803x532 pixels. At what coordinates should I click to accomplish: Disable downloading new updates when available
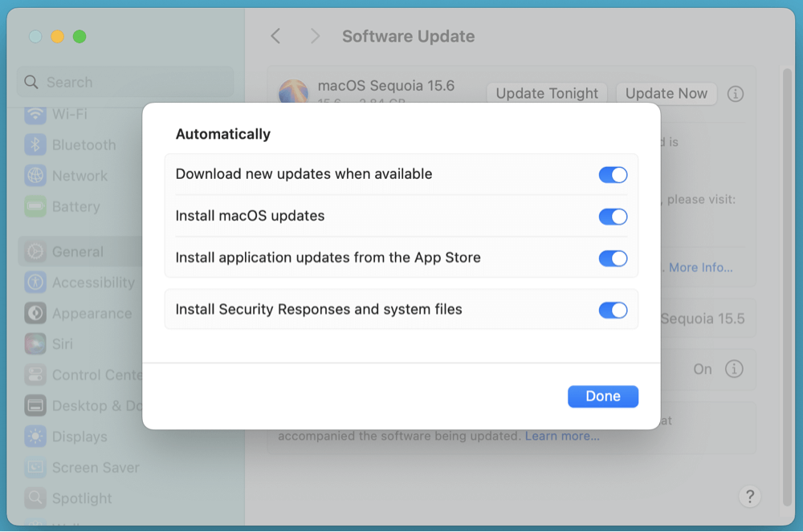[613, 174]
